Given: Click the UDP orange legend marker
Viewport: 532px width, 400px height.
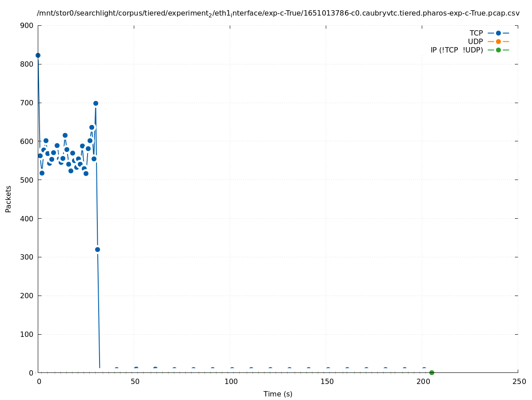Looking at the screenshot, I should point(498,41).
